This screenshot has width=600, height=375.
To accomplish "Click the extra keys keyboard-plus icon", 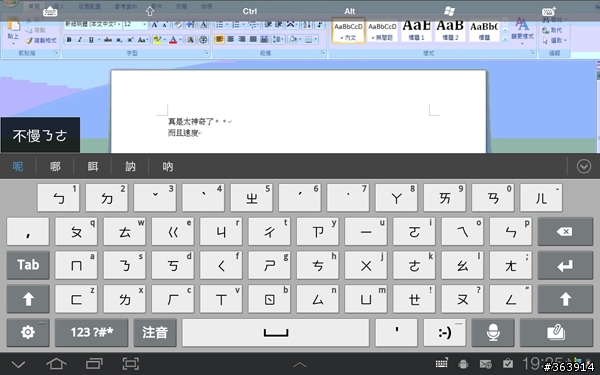I will 549,11.
